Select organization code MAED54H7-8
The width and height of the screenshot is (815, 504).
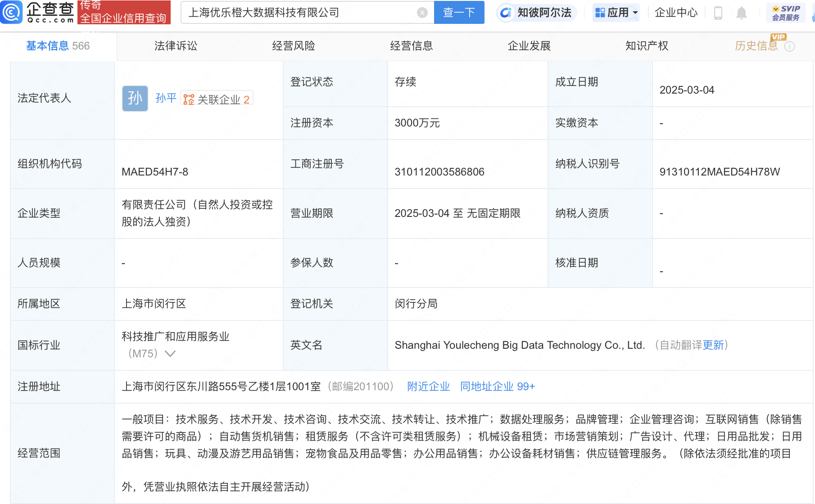155,172
